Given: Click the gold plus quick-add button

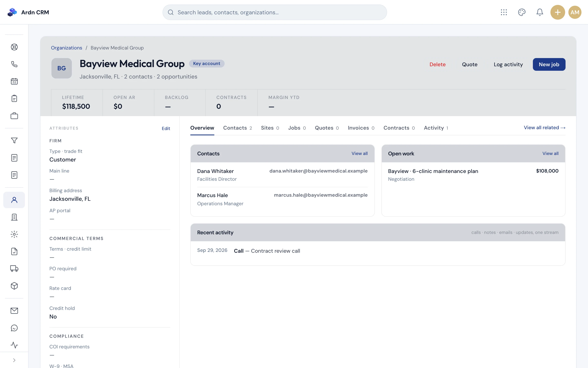Looking at the screenshot, I should (558, 12).
